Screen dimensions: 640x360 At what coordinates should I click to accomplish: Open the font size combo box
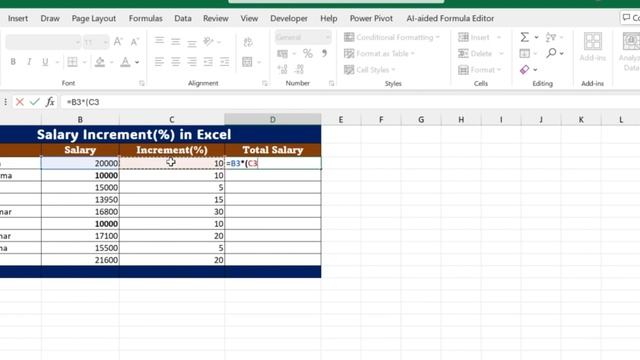pyautogui.click(x=96, y=42)
